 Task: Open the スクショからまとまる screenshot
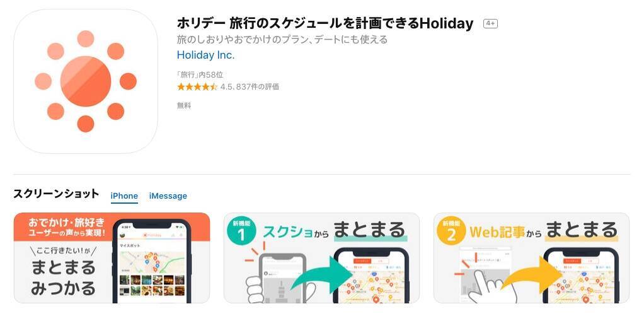[321, 258]
